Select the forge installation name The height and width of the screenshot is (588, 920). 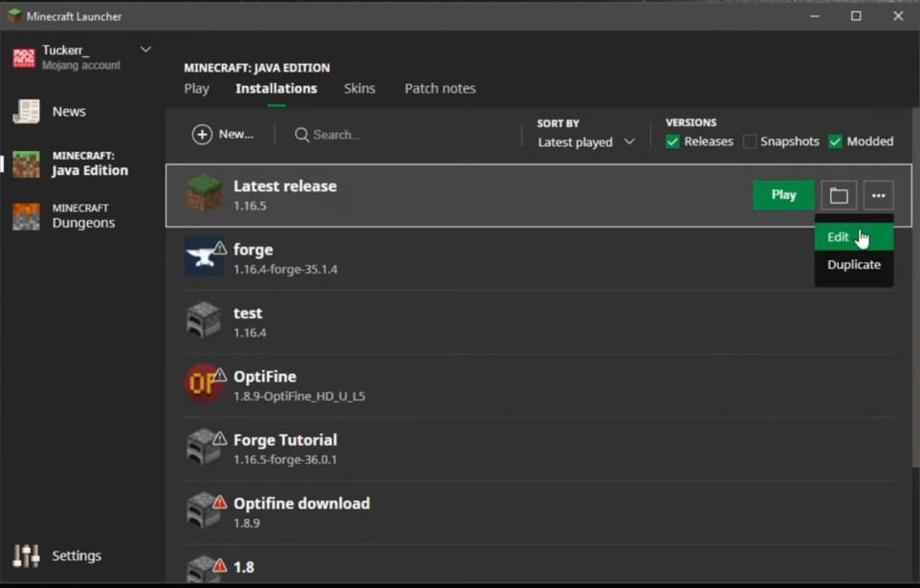point(252,250)
